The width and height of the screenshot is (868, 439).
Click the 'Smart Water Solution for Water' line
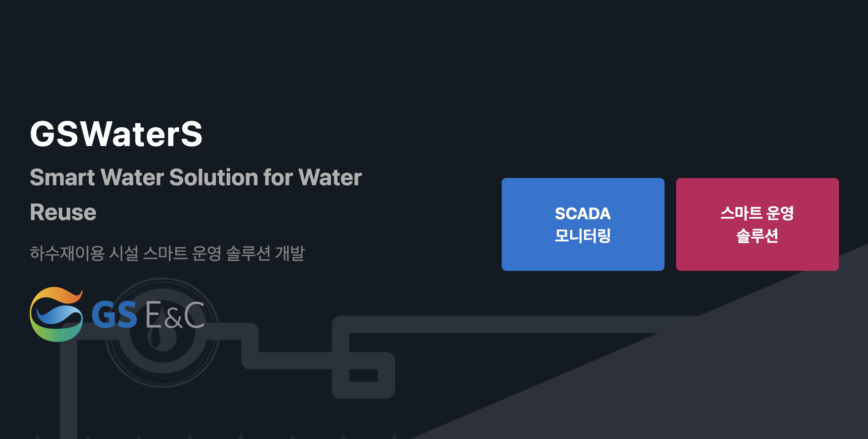coord(196,177)
